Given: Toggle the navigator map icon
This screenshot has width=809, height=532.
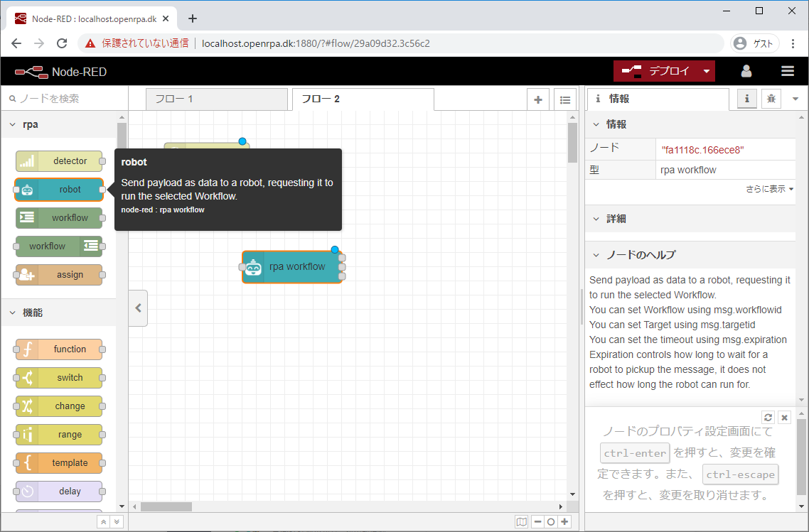Looking at the screenshot, I should [522, 521].
